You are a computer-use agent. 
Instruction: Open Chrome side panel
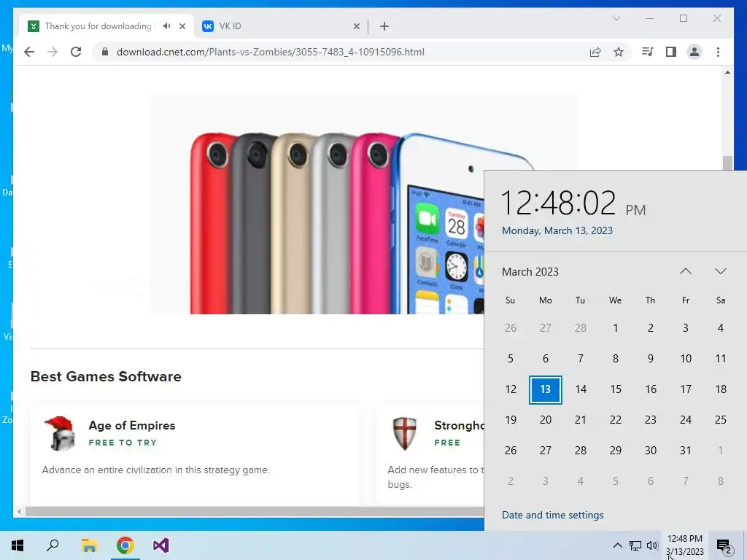[x=671, y=52]
